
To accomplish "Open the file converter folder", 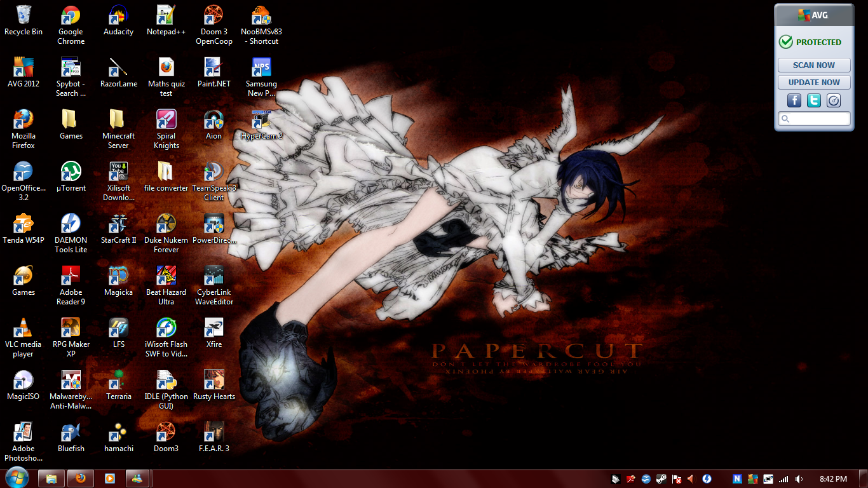I will [166, 177].
